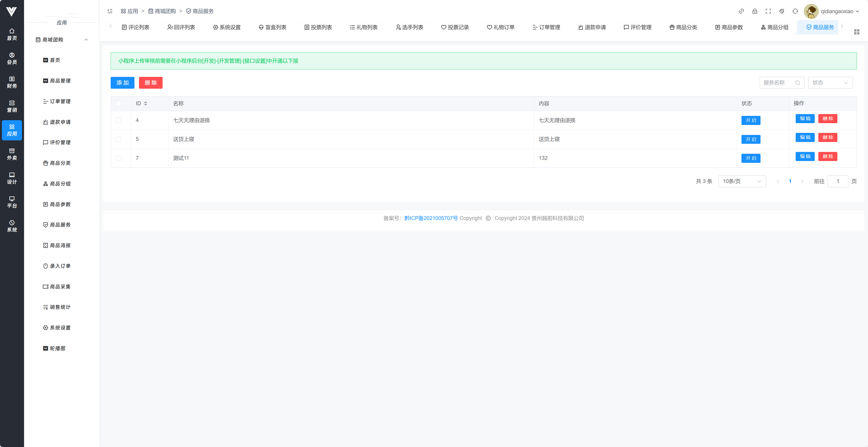
Task: Check the row for 七天无理由退换
Action: [119, 120]
